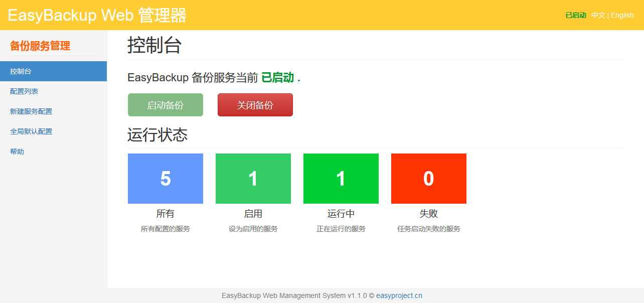Screen dimensions: 644x303
Task: Click the 设为启用的服务 description text
Action: [253, 229]
